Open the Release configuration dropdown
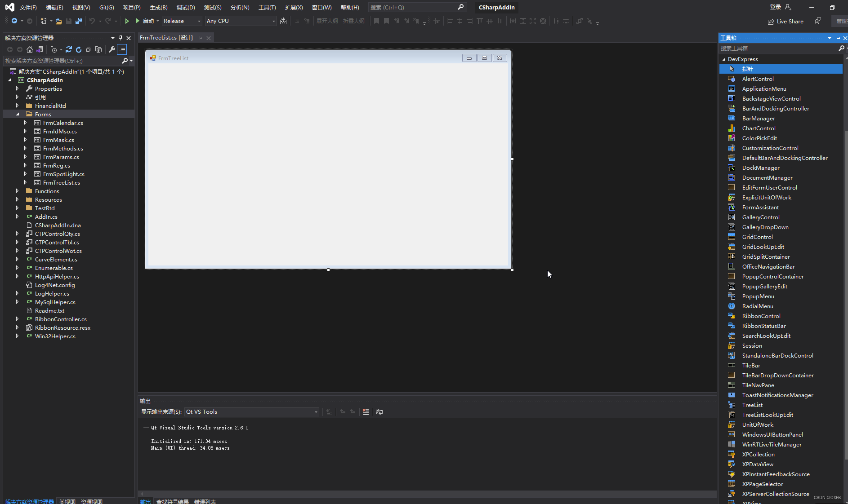The width and height of the screenshot is (848, 504). (182, 21)
